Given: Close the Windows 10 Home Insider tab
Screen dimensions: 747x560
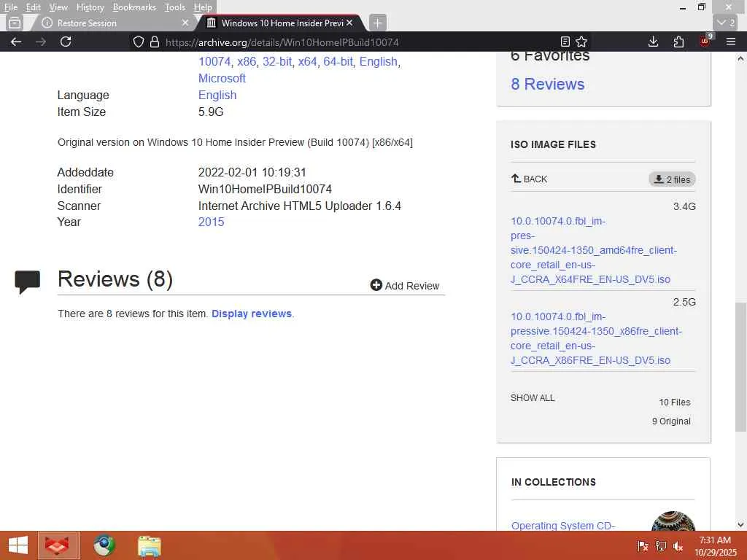Looking at the screenshot, I should tap(349, 23).
